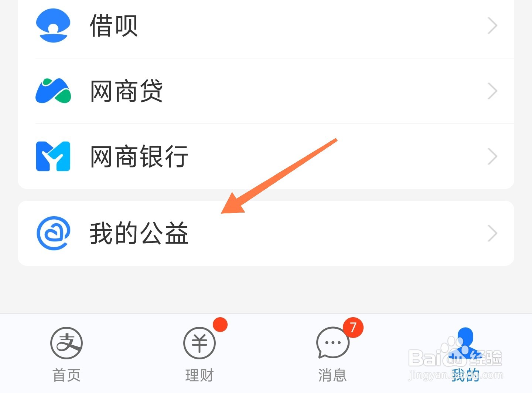
Task: Tap the red badge showing 7 messages
Action: (x=353, y=327)
